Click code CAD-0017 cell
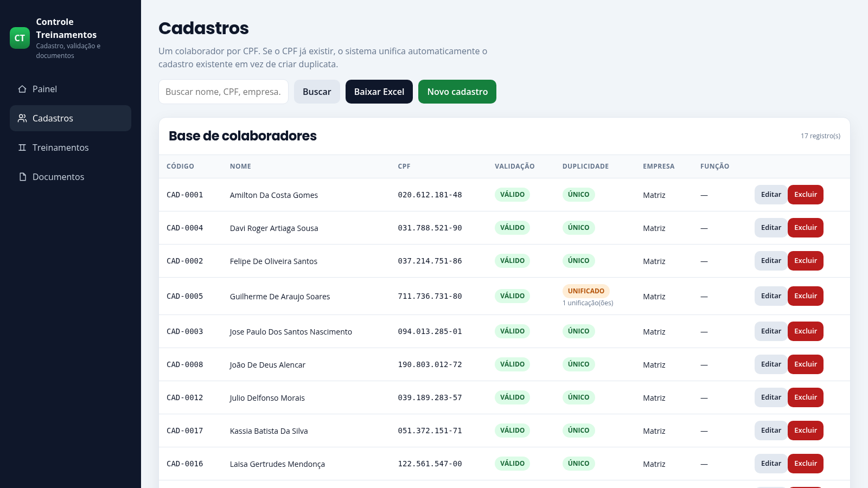This screenshot has width=868, height=488. [184, 431]
